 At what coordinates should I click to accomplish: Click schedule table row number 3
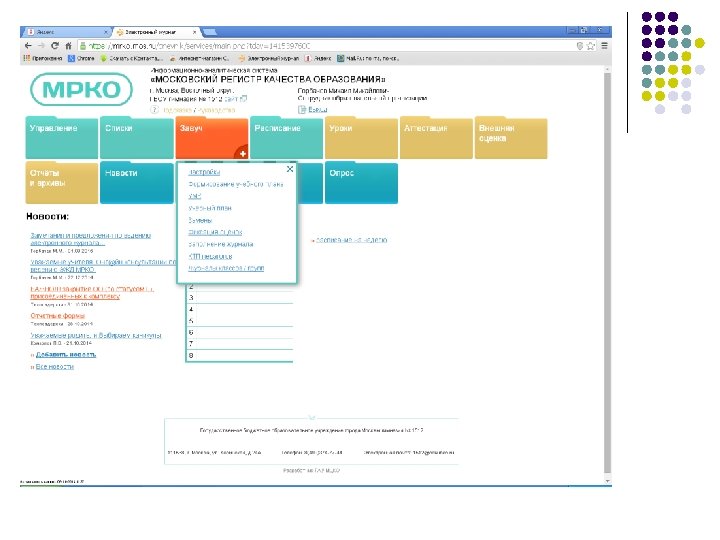point(240,298)
